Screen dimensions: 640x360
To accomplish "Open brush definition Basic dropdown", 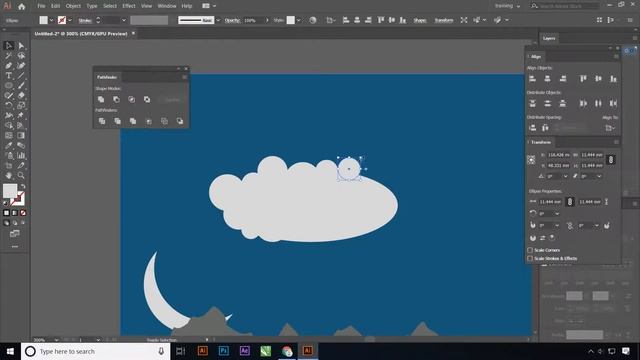I will 218,20.
